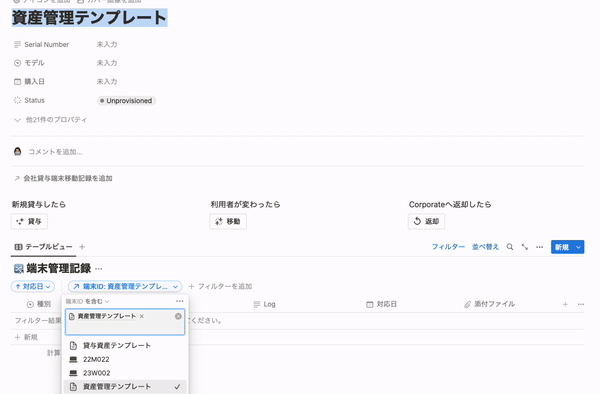The width and height of the screenshot is (600, 394).
Task: Click the 対応日 column header
Action: 382,304
